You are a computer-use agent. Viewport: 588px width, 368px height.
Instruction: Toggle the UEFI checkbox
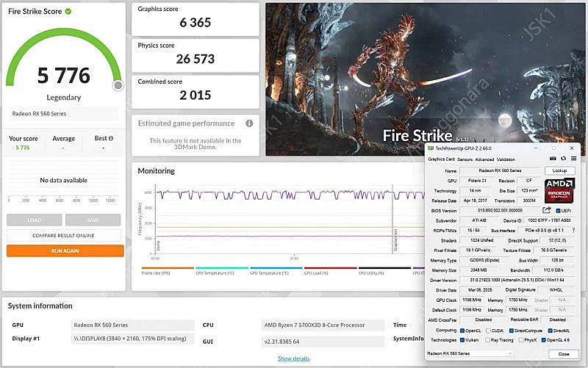click(x=558, y=211)
